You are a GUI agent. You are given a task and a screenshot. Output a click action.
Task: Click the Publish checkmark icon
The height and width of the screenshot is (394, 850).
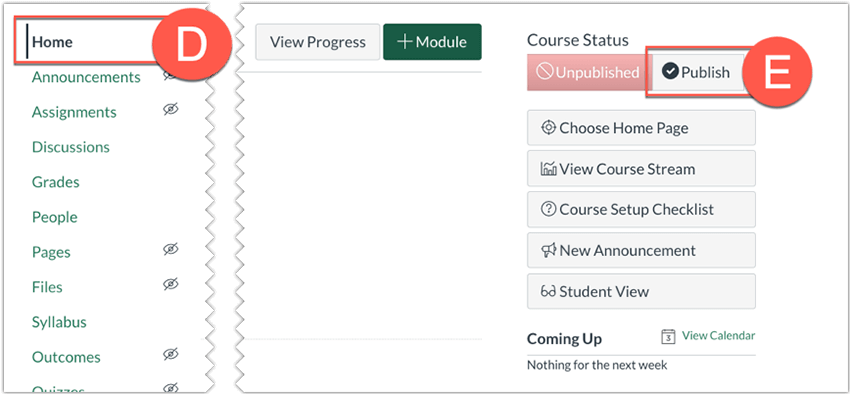[x=671, y=72]
